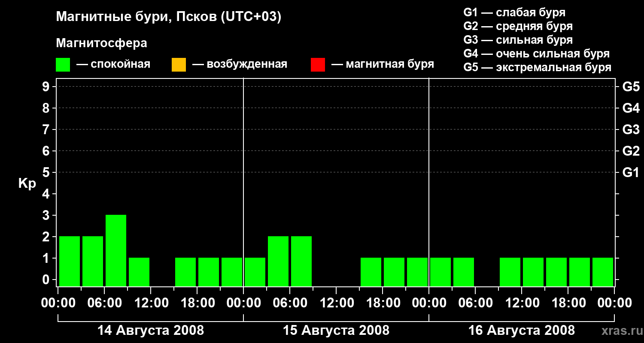Click the «06:00» time label for 14 August
Viewport: 644px width, 343px height.
(104, 303)
